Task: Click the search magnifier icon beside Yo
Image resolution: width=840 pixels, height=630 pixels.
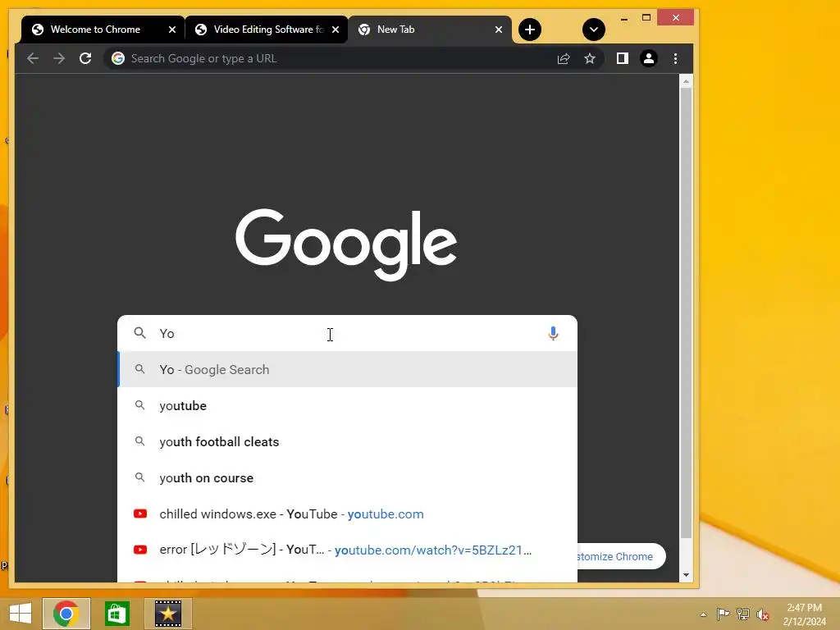Action: [139, 333]
